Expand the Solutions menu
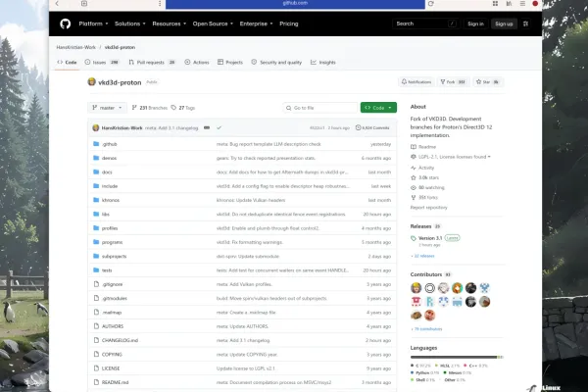 tap(129, 24)
